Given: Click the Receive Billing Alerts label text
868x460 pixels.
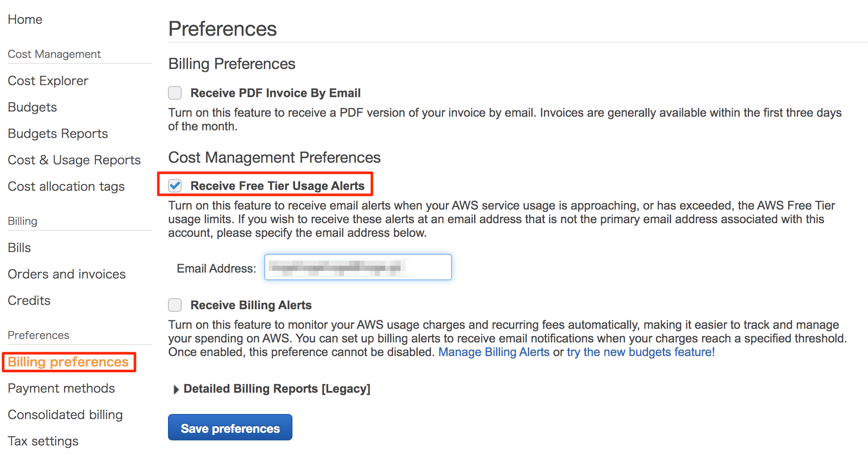Looking at the screenshot, I should (x=251, y=305).
